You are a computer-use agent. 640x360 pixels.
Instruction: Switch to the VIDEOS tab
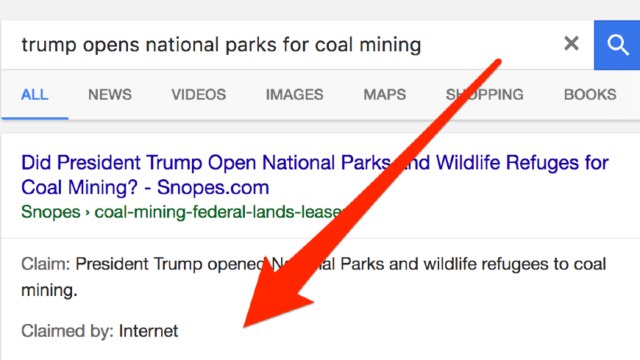tap(198, 95)
